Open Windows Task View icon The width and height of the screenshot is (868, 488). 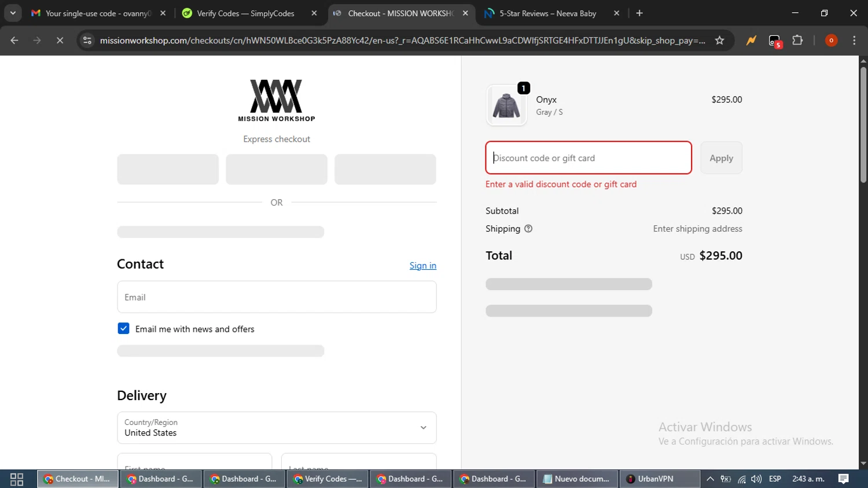17,479
